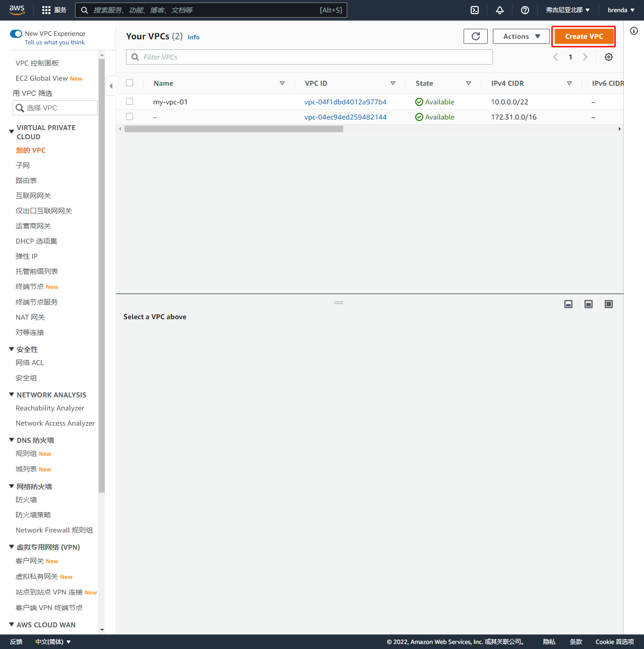The height and width of the screenshot is (649, 644).
Task: Open the Info link next to Your VPCs
Action: (194, 37)
